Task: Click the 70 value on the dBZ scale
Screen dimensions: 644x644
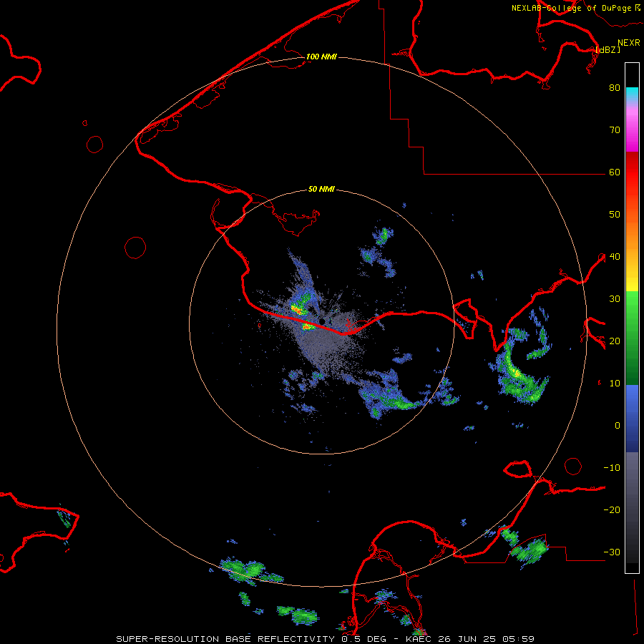Action: (615, 130)
